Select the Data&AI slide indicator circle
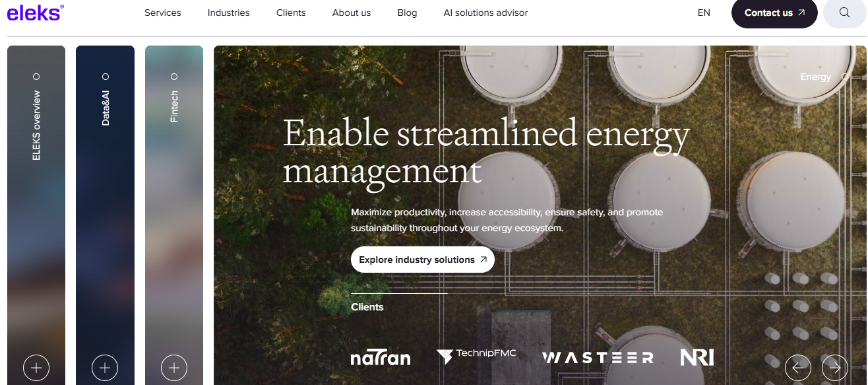The image size is (868, 385). [x=105, y=77]
